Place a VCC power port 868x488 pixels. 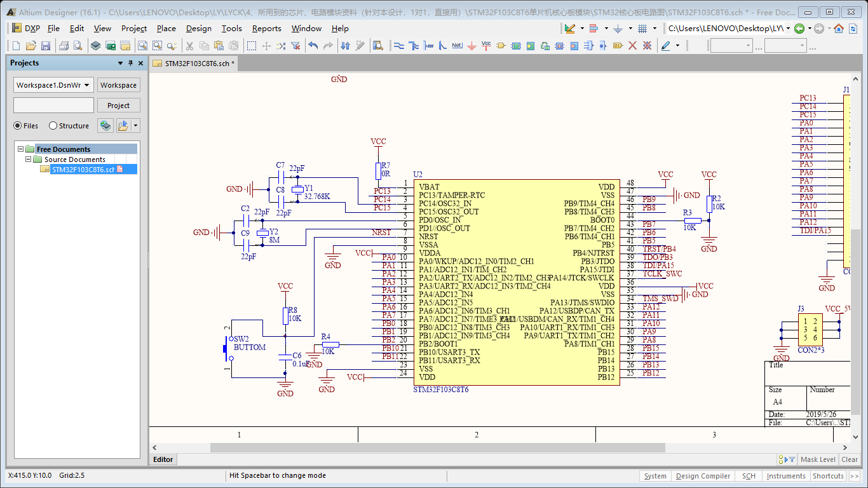[x=486, y=46]
